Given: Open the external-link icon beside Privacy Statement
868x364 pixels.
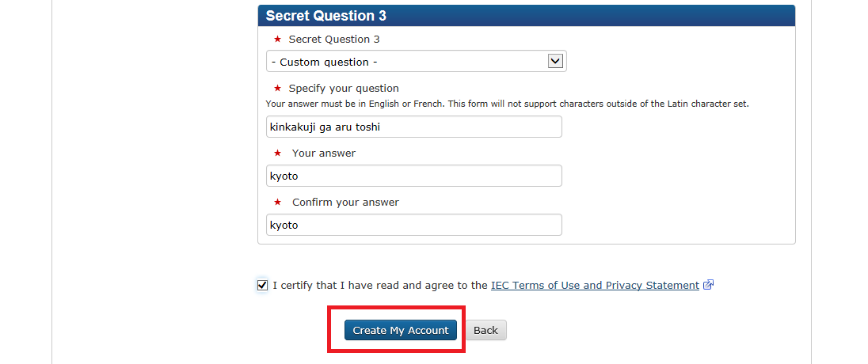Looking at the screenshot, I should pos(708,286).
